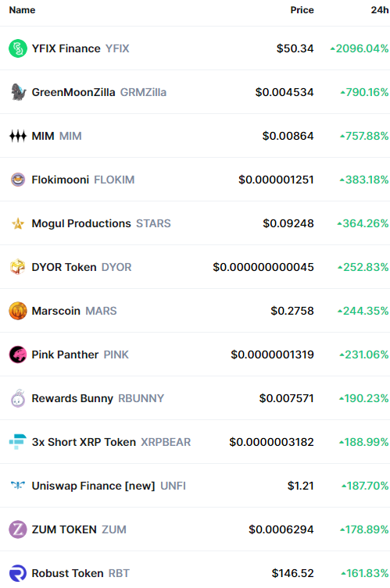Click the YFIX Finance green logo icon

coord(18,48)
